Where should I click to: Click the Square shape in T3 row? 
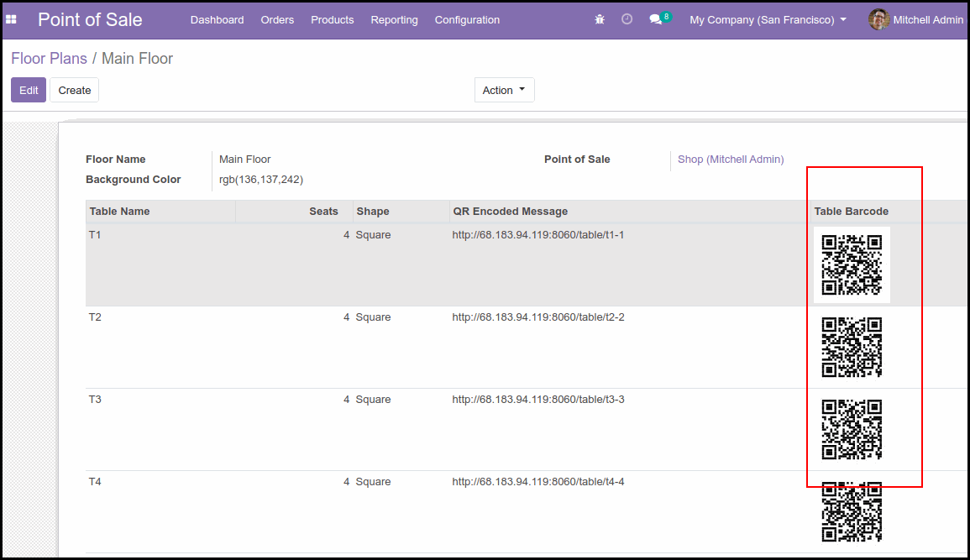[x=373, y=400]
